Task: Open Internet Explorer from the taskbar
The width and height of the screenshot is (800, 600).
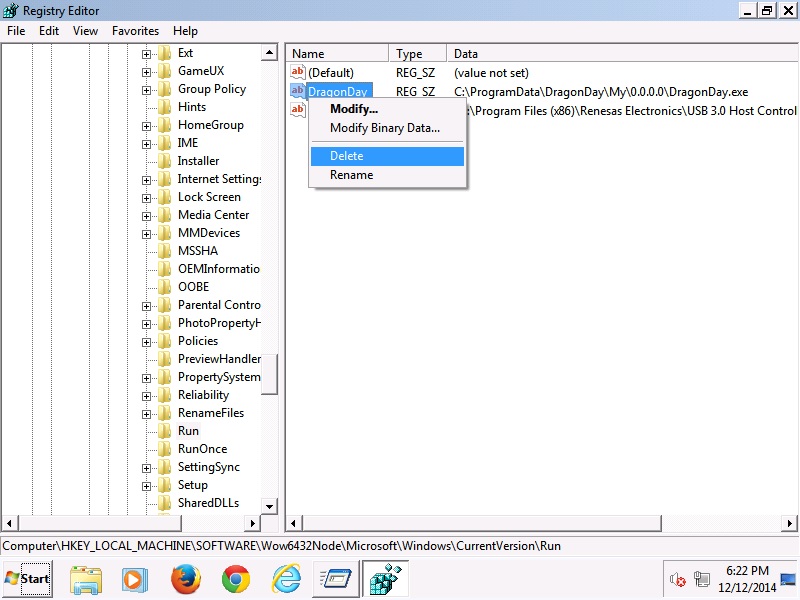Action: coord(286,580)
